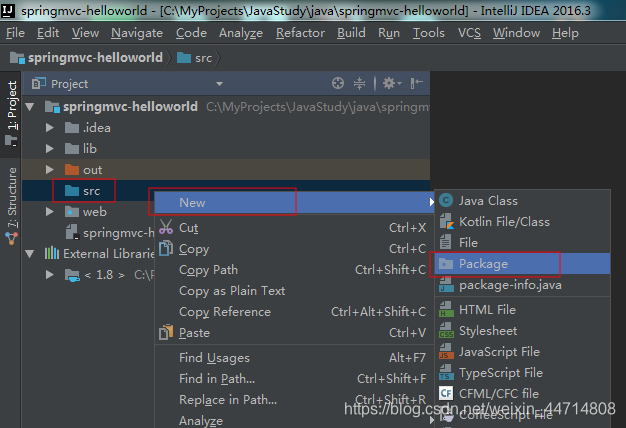626x428 pixels.
Task: Click the Copy icon in context menu
Action: point(166,248)
